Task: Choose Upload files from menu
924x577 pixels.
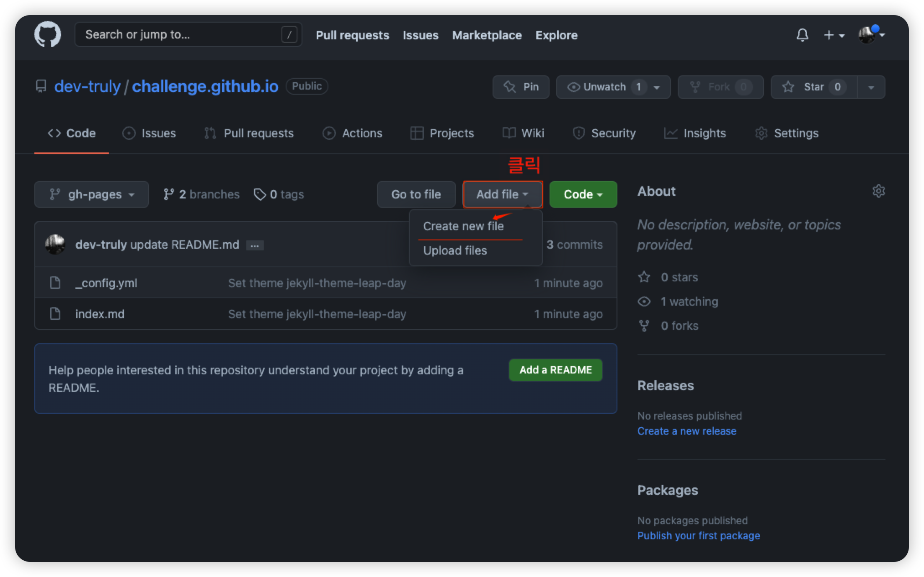Action: pyautogui.click(x=455, y=250)
